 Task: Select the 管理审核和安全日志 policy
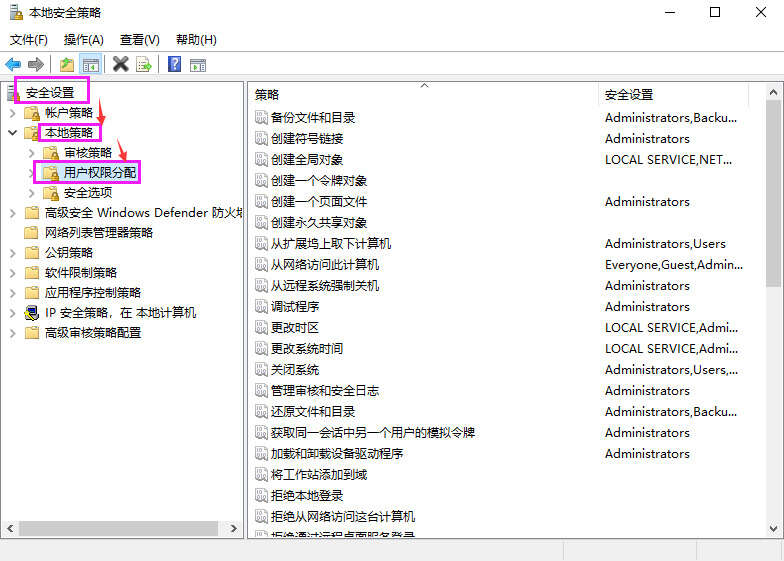325,390
